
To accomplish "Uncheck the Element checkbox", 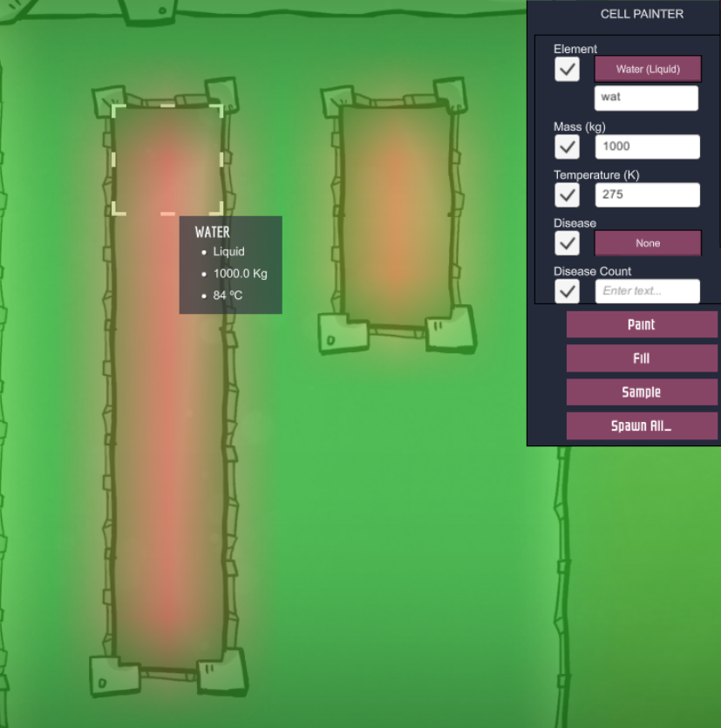I will coord(567,69).
